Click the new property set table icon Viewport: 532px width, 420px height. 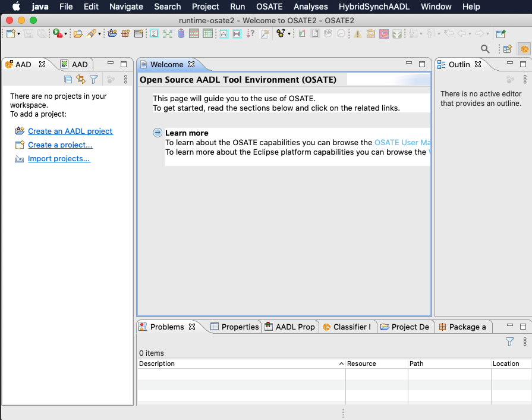138,34
